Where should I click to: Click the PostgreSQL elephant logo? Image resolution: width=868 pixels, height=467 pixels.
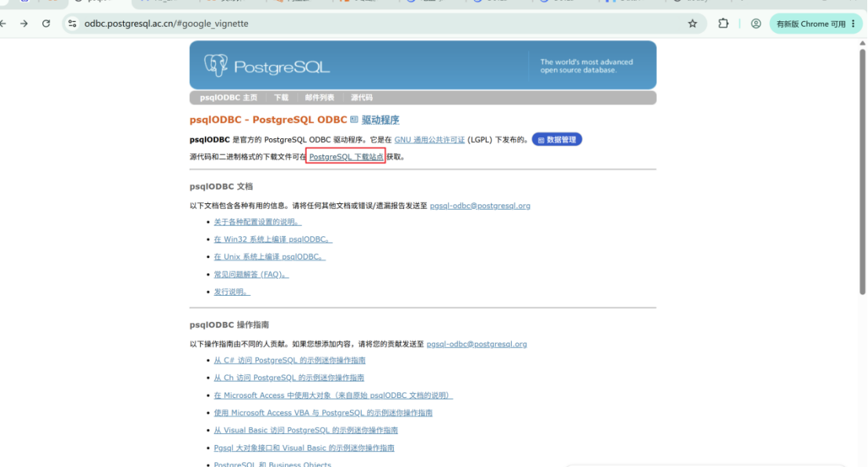[x=215, y=66]
